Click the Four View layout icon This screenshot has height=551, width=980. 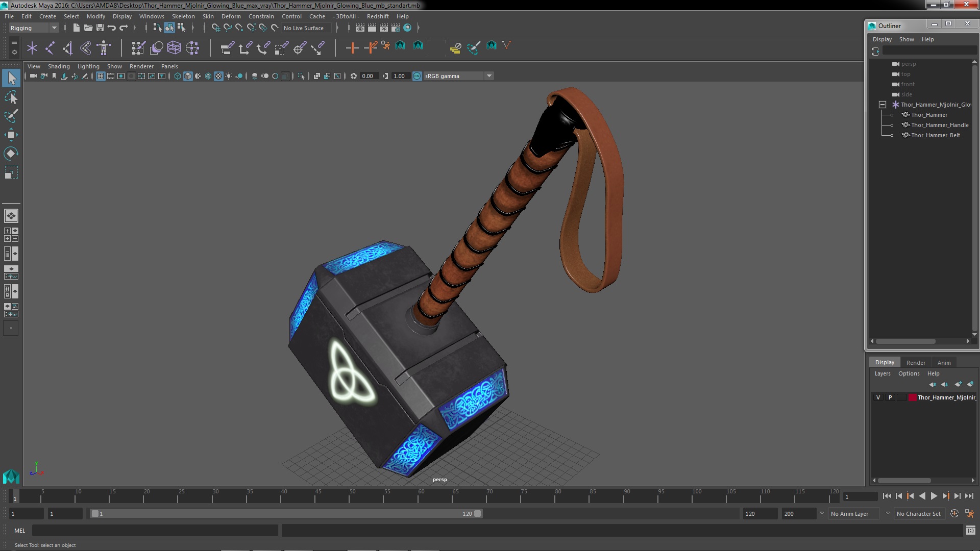point(11,235)
